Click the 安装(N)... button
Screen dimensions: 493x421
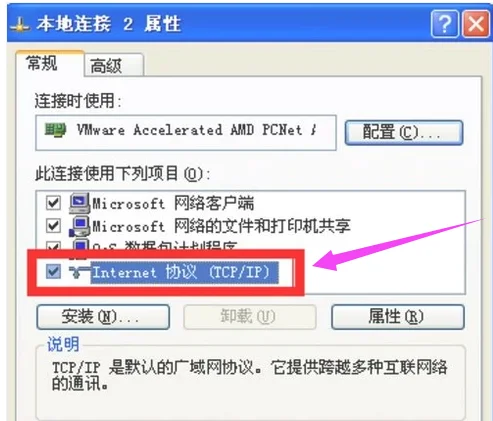[103, 317]
